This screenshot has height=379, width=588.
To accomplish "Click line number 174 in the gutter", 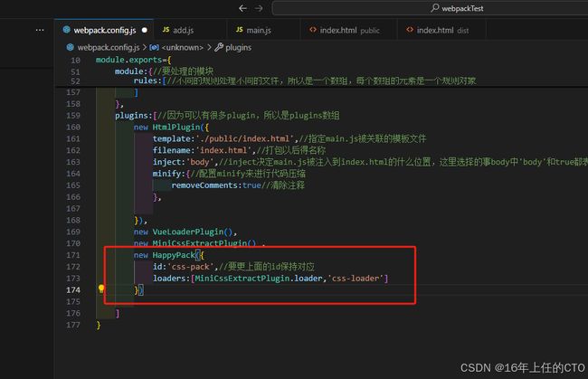I will click(73, 290).
